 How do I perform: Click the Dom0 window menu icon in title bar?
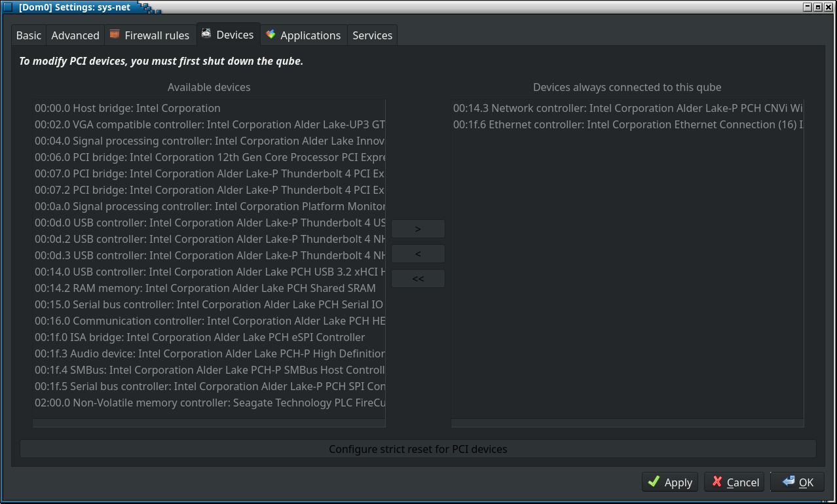pos(8,7)
